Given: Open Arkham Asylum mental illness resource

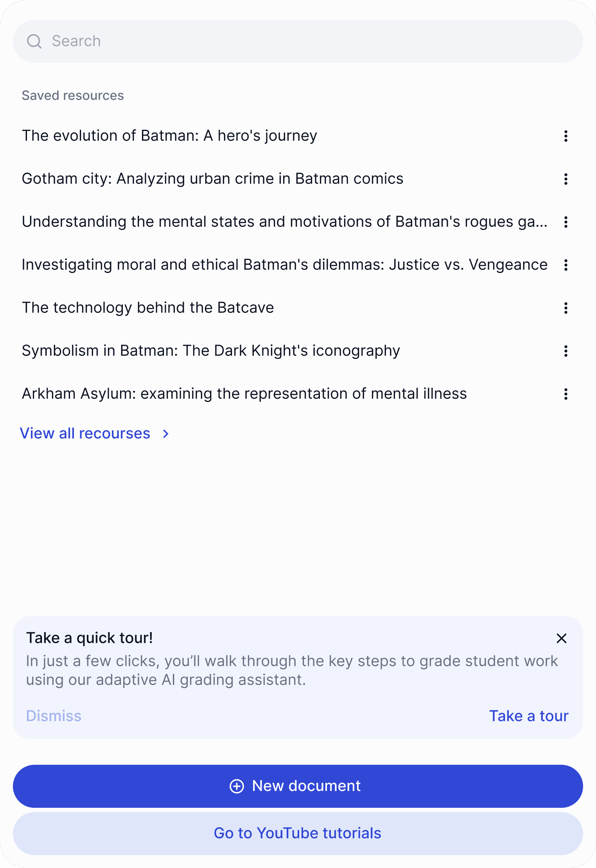Looking at the screenshot, I should (244, 394).
